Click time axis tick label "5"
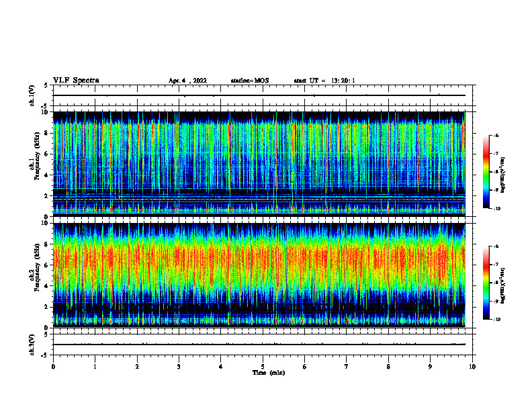 pyautogui.click(x=263, y=367)
